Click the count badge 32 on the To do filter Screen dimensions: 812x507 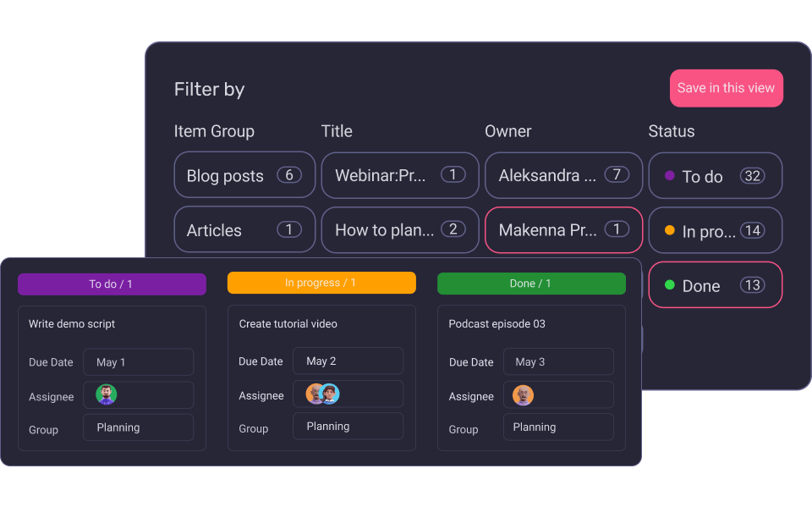(754, 175)
